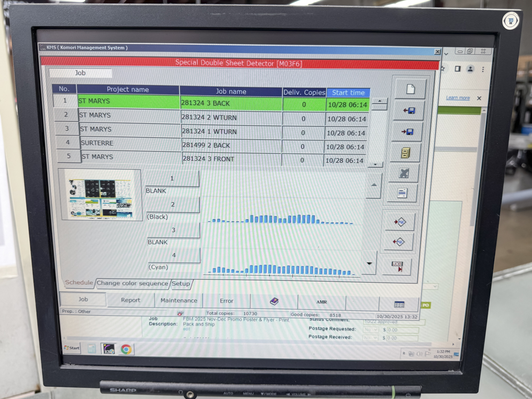Open the purple book manual icon
This screenshot has height=399, width=532.
[274, 302]
